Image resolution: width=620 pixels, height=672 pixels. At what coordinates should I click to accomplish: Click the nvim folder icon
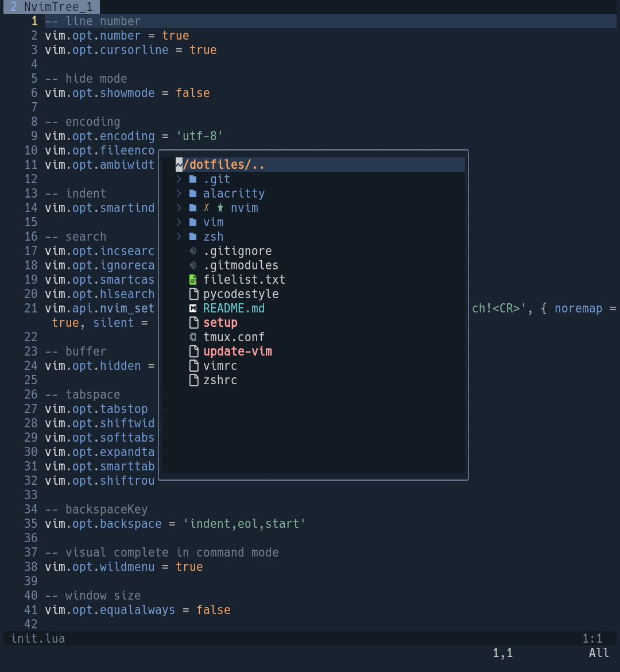(x=193, y=208)
